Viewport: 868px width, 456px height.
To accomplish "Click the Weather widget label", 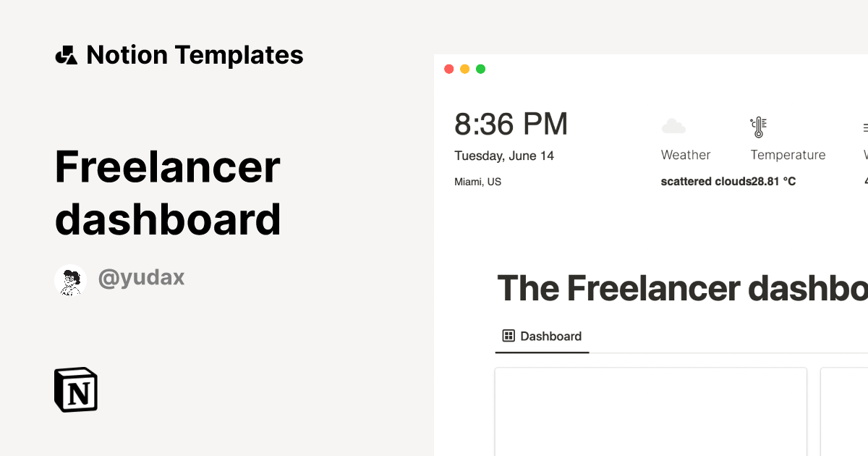I will (686, 155).
